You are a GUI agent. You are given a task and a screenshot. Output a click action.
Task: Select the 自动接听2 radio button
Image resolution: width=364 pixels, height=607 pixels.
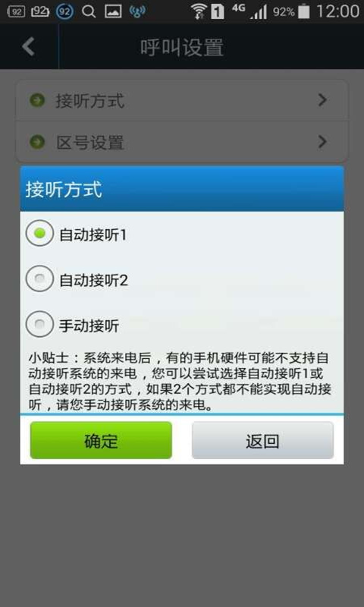(39, 278)
